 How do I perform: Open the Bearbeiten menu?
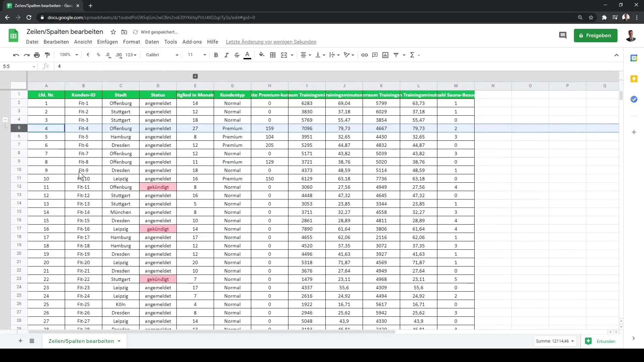pyautogui.click(x=56, y=42)
